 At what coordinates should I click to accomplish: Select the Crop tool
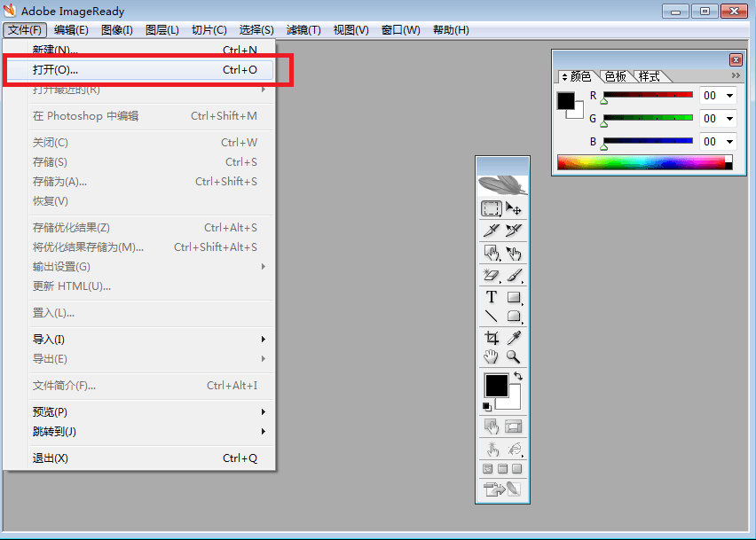(492, 338)
